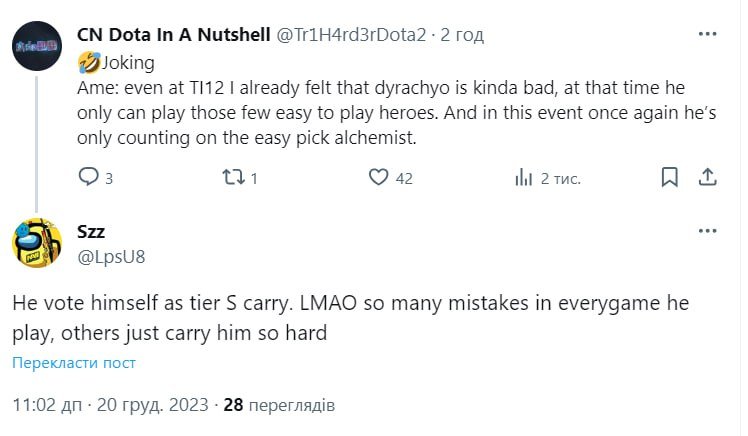Bookmark the CN Dota tweet
Image resolution: width=748 pixels, height=436 pixels.
tap(670, 178)
